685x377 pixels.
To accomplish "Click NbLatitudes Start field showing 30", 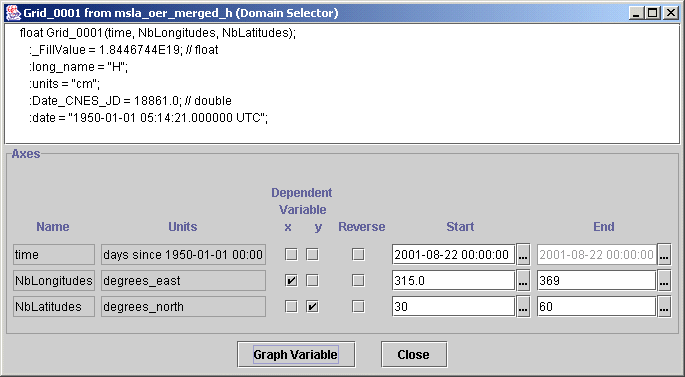I will pos(453,307).
